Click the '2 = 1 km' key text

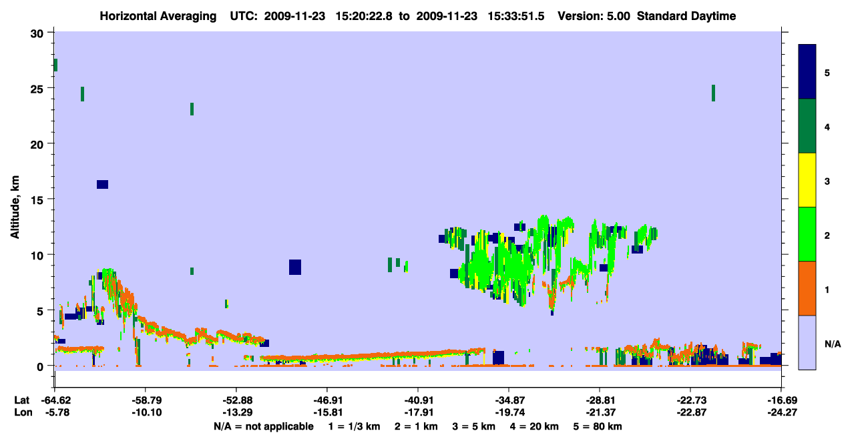(416, 426)
